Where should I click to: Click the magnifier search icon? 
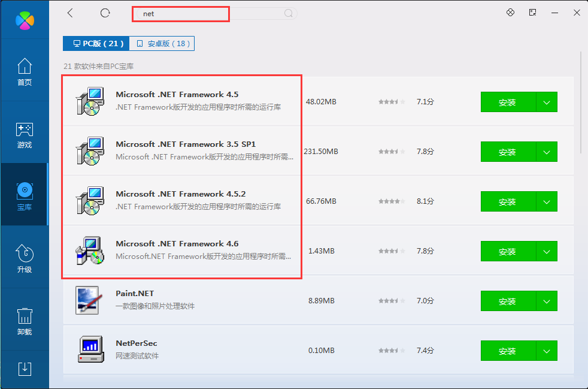(x=289, y=13)
